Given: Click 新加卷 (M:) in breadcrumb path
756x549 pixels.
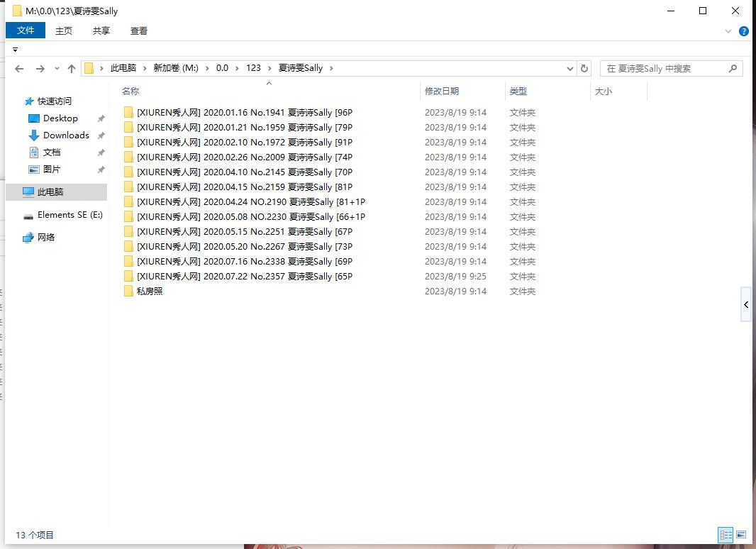Looking at the screenshot, I should tap(176, 69).
